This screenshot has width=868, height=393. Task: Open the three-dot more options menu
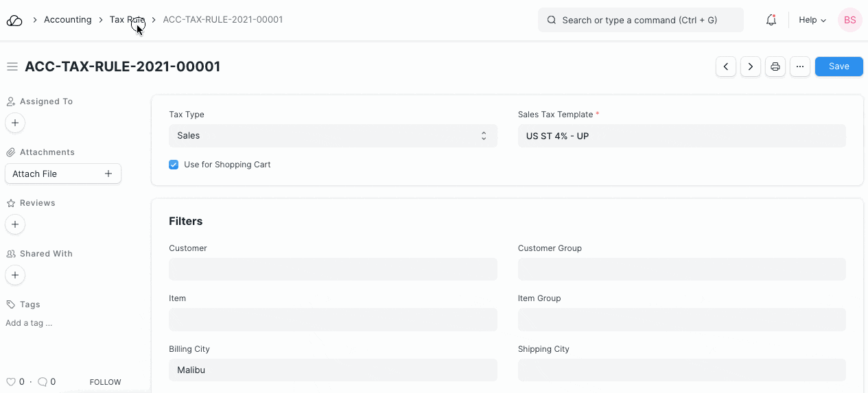(x=800, y=67)
